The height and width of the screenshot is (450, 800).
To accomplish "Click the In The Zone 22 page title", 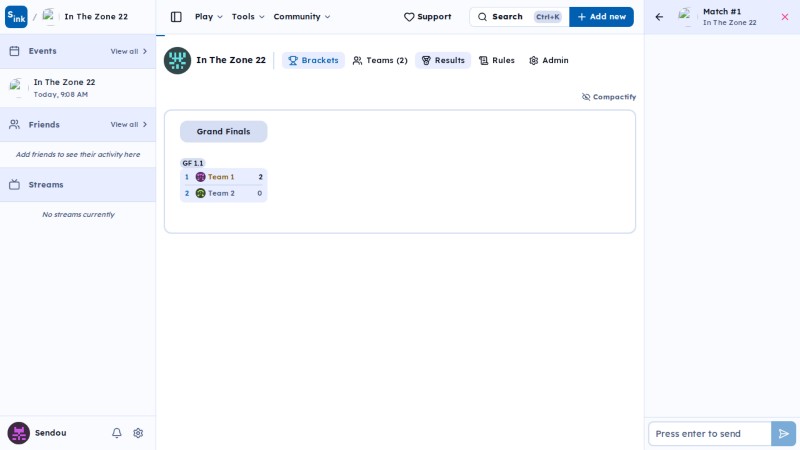I will (231, 60).
